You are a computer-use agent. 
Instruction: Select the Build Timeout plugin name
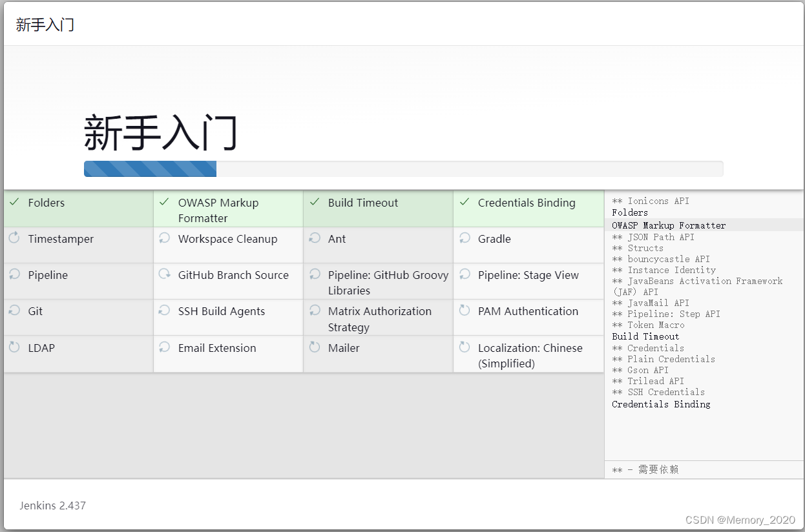click(x=363, y=203)
